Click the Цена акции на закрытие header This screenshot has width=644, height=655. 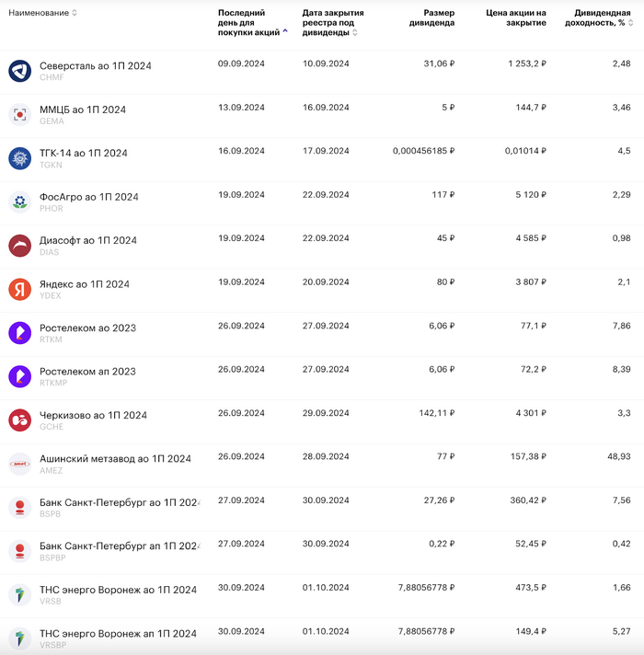tap(515, 18)
